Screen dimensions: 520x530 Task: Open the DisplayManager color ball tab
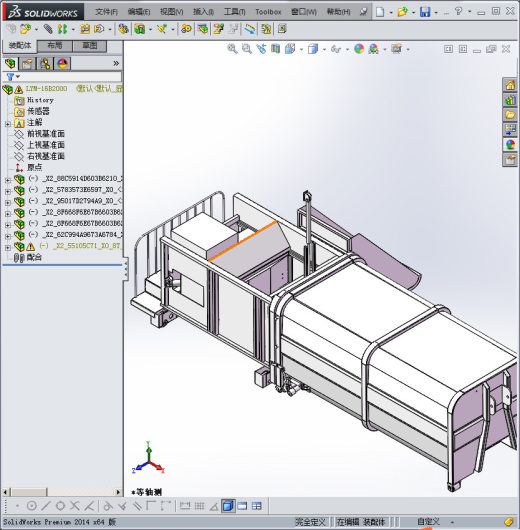coord(62,64)
